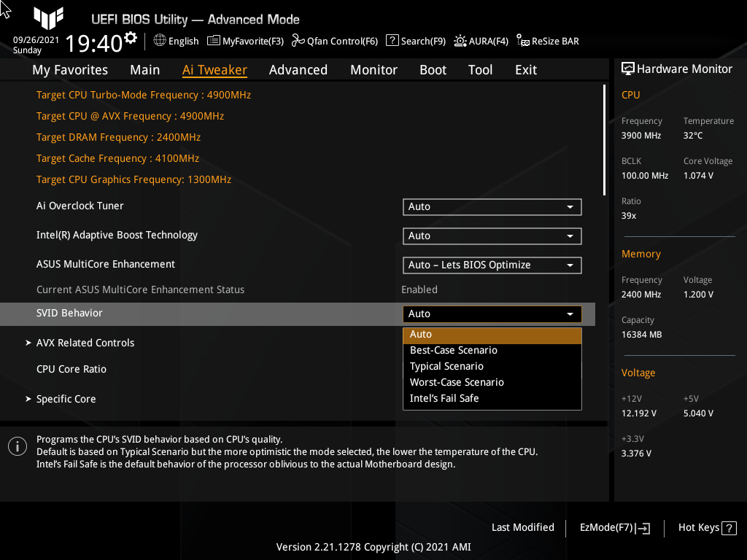747x560 pixels.
Task: Open AURA lighting control
Action: (x=481, y=41)
